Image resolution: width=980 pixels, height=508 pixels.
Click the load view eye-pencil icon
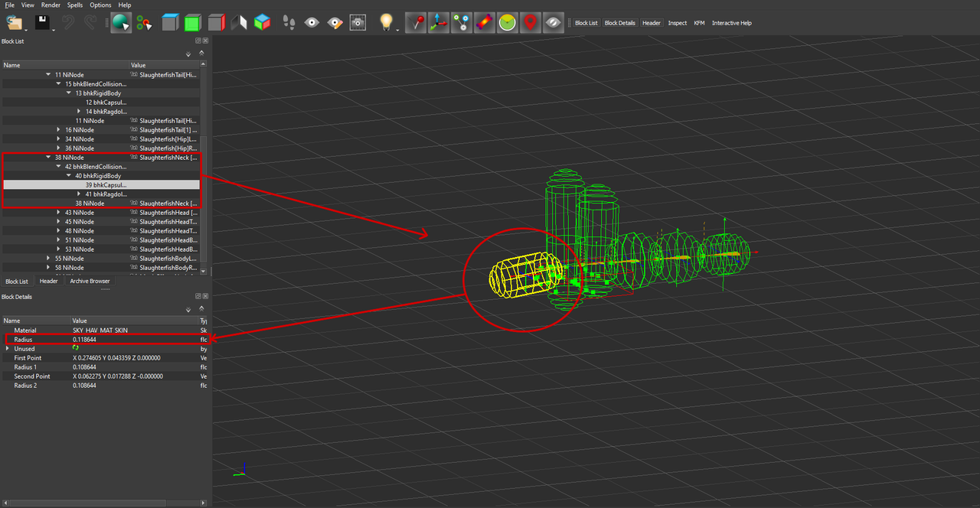(x=335, y=22)
